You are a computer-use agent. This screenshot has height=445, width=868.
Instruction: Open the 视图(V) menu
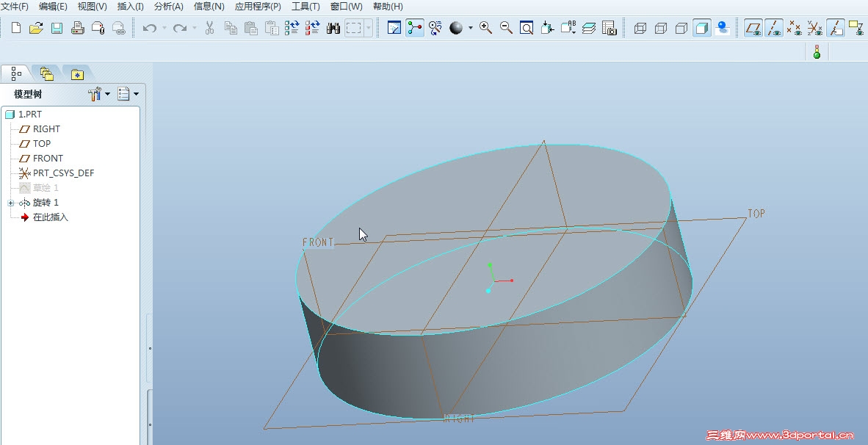92,7
